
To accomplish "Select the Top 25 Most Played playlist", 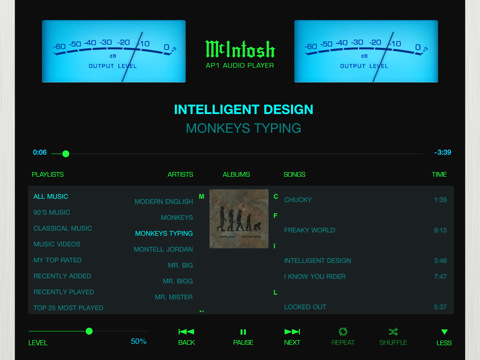I will pyautogui.click(x=68, y=308).
